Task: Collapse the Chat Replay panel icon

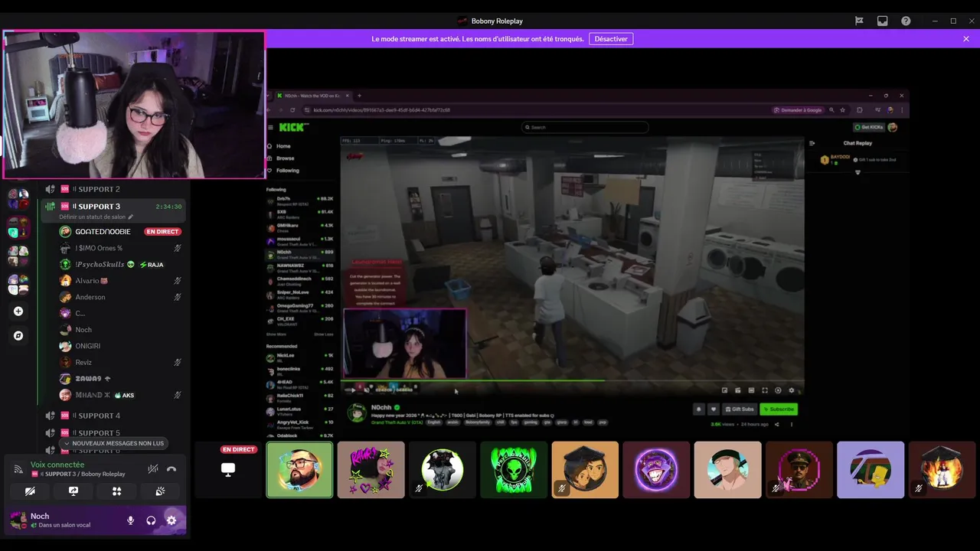Action: click(812, 143)
